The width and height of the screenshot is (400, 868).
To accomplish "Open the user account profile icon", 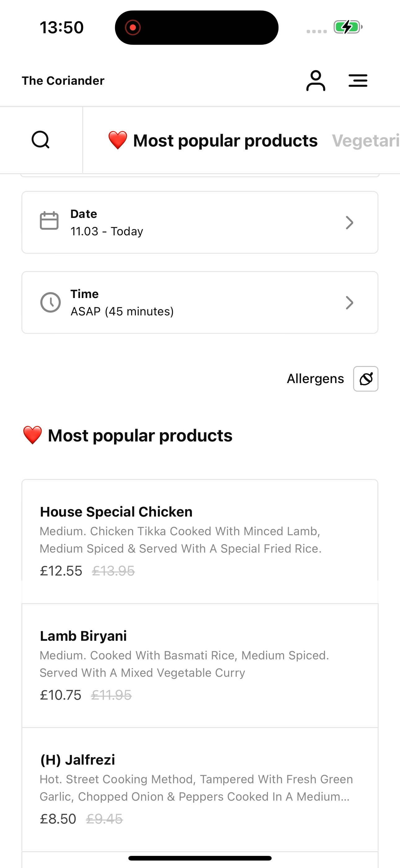I will pyautogui.click(x=315, y=81).
